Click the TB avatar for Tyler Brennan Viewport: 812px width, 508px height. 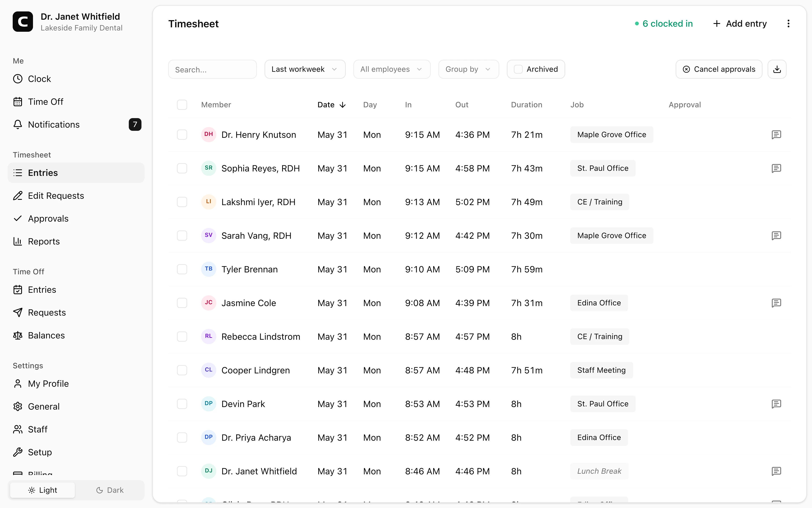coord(208,269)
